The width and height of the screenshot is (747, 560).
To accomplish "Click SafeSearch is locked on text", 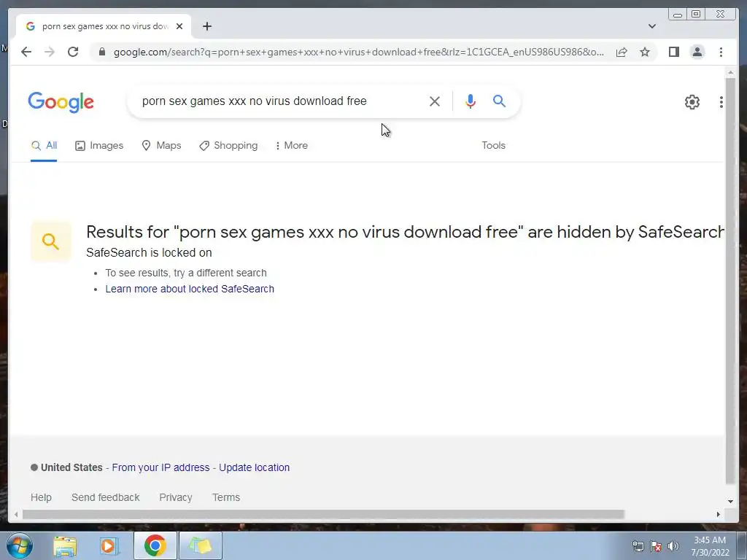I will pos(149,253).
